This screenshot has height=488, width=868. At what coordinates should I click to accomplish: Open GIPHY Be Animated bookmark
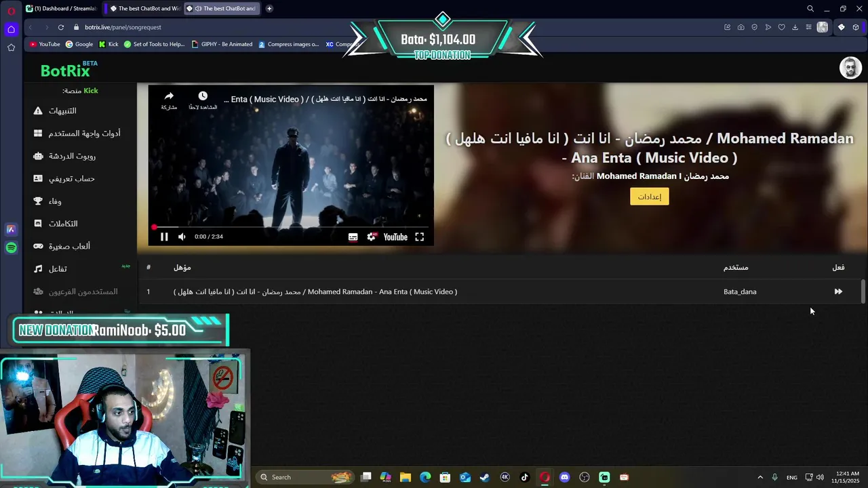(222, 44)
